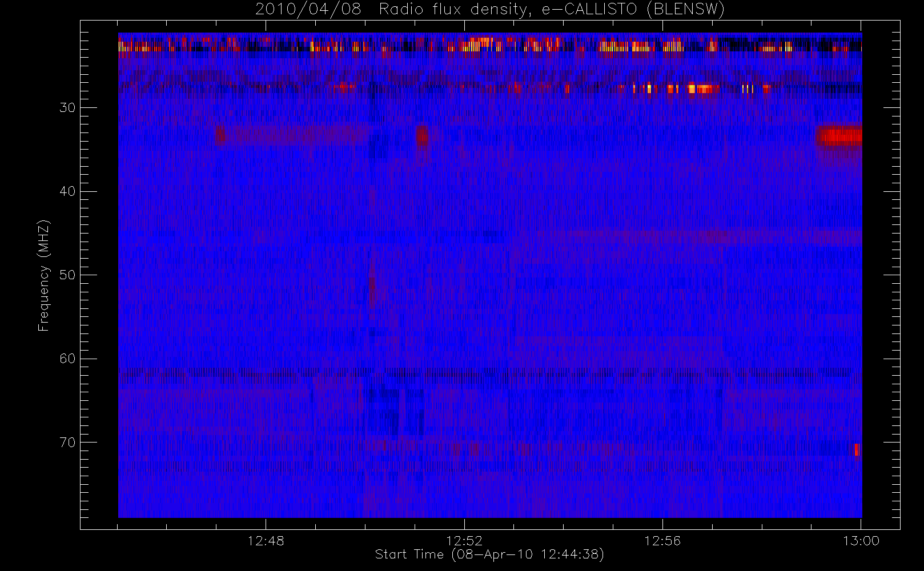Click the 13:00 time tick label
Screen dimensions: 924x571
click(x=861, y=541)
